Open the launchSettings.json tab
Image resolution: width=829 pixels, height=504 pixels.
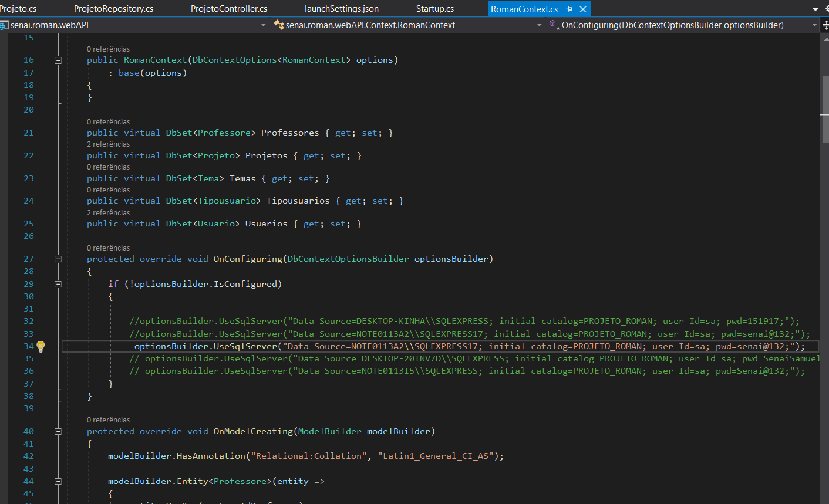click(342, 9)
